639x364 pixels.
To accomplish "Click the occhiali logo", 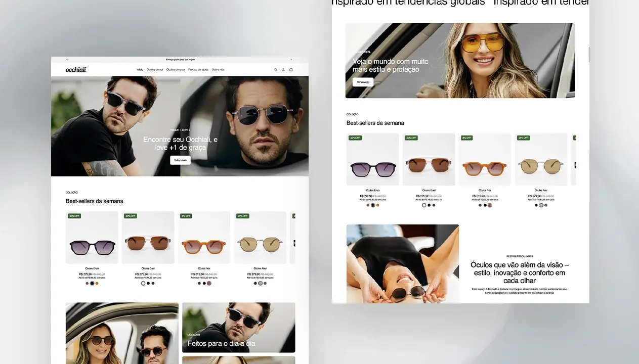I will pos(76,70).
